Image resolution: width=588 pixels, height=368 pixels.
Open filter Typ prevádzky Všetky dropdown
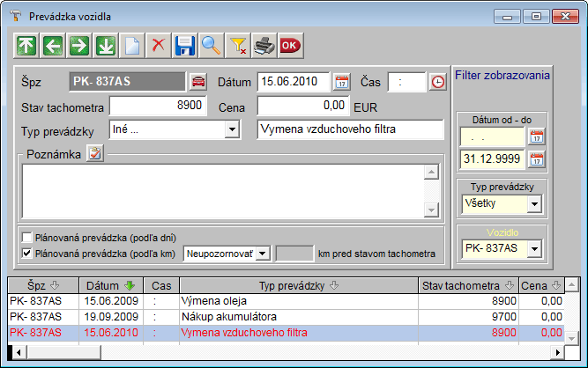point(534,204)
